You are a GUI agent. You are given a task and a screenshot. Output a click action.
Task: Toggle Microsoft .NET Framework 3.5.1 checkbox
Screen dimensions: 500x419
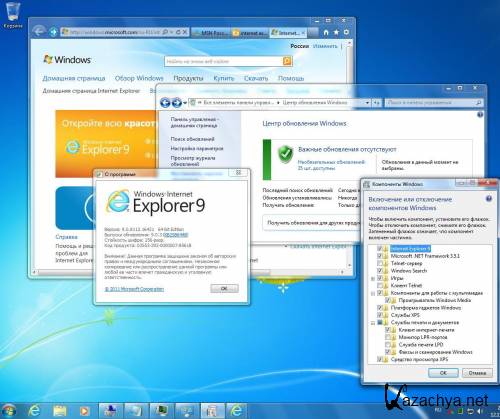(x=380, y=256)
